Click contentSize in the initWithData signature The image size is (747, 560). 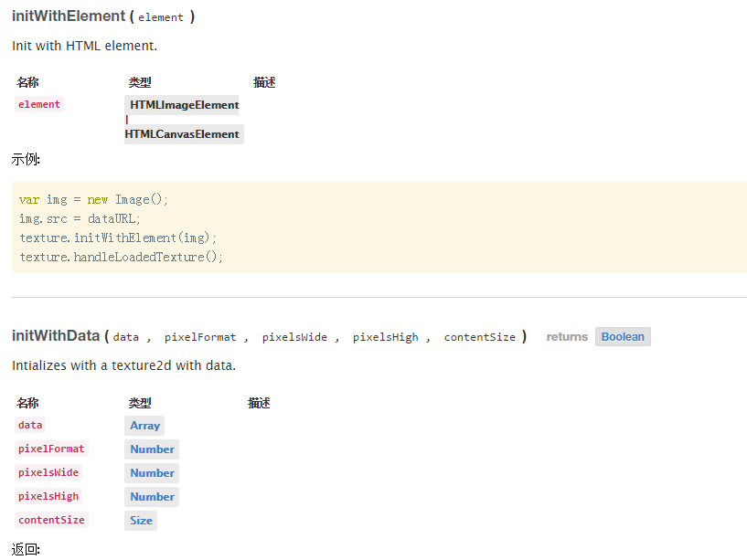click(479, 337)
